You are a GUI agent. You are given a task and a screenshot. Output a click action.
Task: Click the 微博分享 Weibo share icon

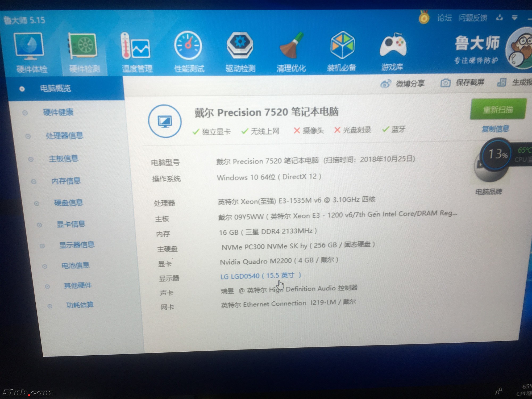[386, 84]
